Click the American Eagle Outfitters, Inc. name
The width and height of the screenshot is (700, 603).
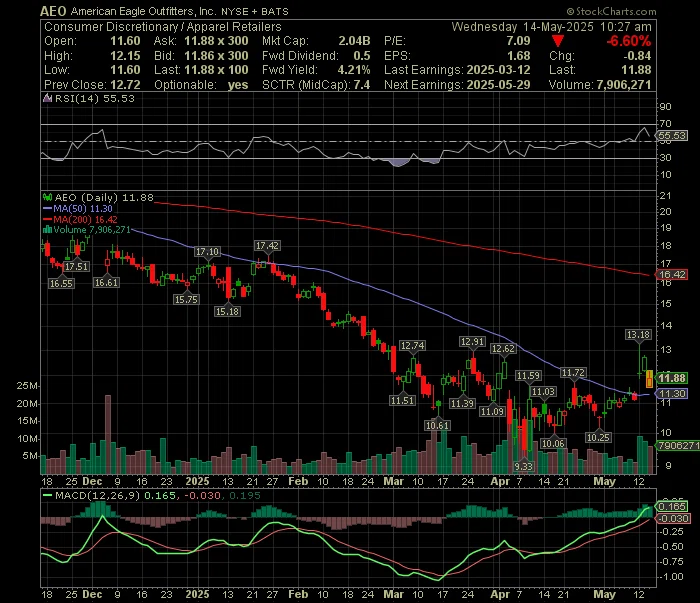[x=143, y=11]
